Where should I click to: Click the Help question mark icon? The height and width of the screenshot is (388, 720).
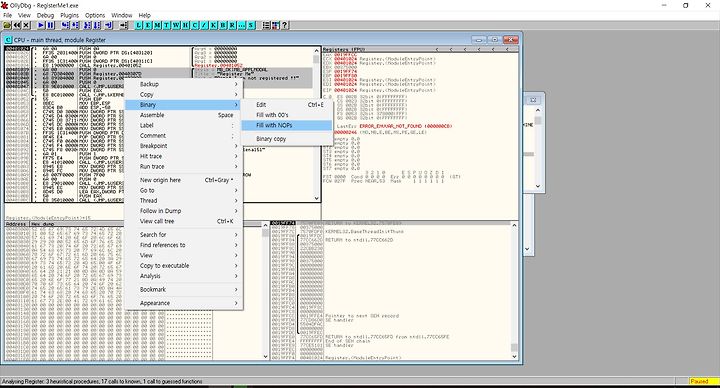tap(285, 25)
